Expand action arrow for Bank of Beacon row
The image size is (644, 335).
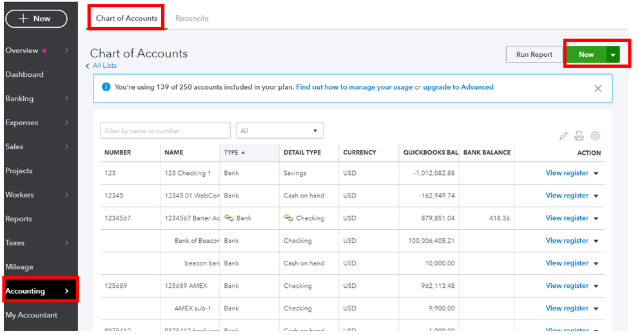(x=596, y=241)
